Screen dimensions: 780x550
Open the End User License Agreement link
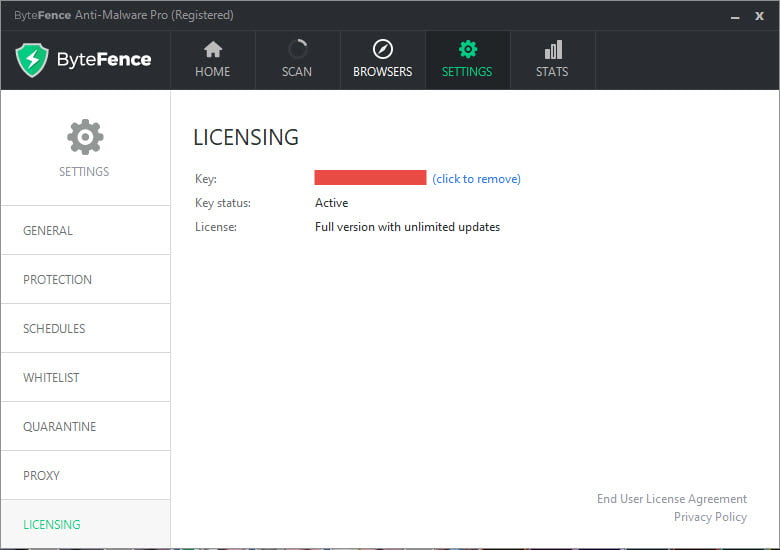click(x=672, y=499)
